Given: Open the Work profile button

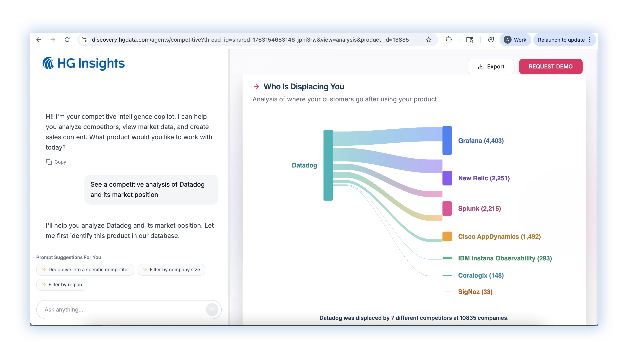Looking at the screenshot, I should tap(515, 40).
